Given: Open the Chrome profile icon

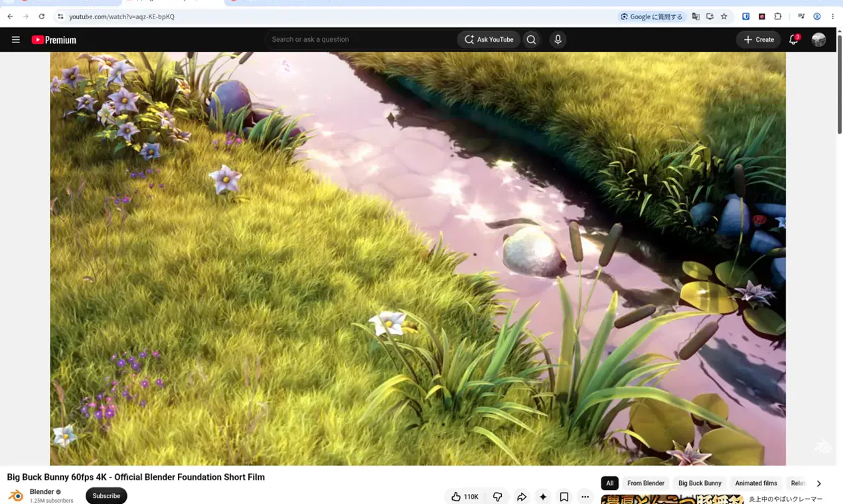Looking at the screenshot, I should [x=817, y=17].
